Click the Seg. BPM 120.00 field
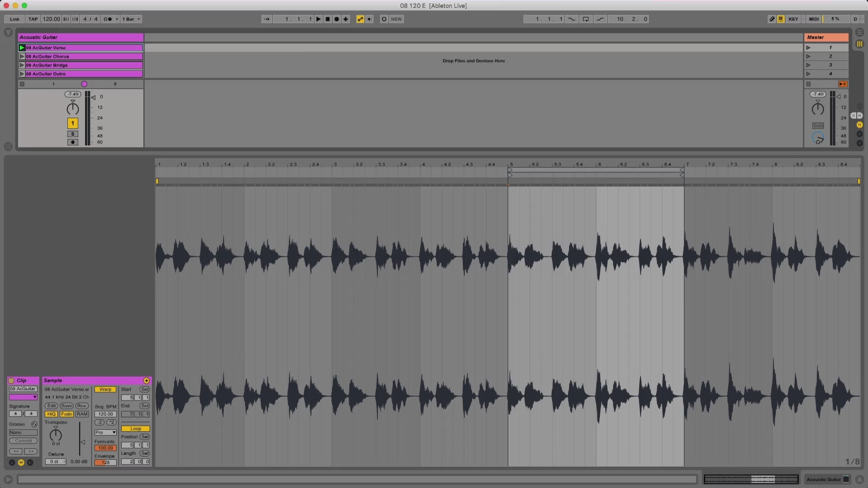868x488 pixels. (x=105, y=414)
